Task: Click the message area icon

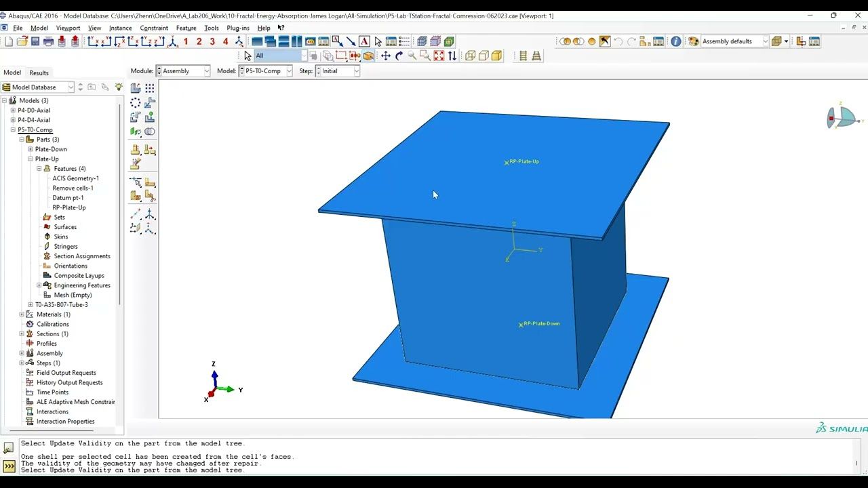Action: click(9, 448)
